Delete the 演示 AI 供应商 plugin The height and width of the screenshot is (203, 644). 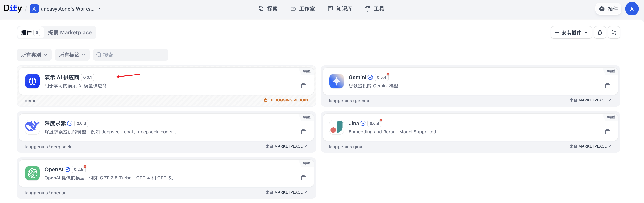(303, 86)
